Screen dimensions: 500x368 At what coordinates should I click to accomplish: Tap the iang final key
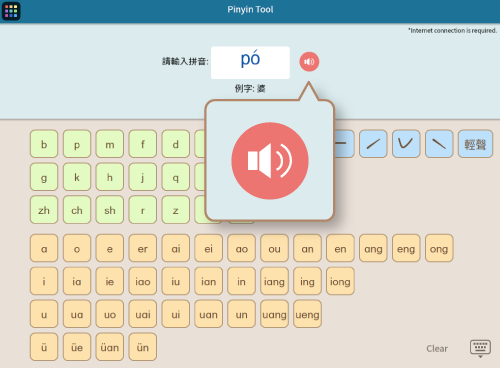(274, 281)
